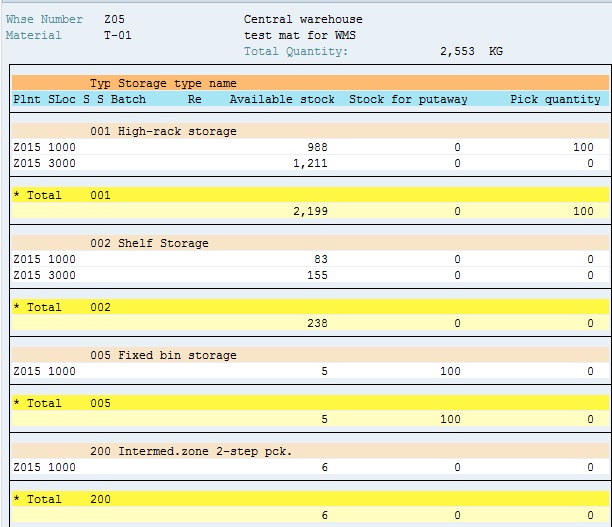
Task: Click plant Z015 in the Intermed.zone row
Action: [x=27, y=467]
